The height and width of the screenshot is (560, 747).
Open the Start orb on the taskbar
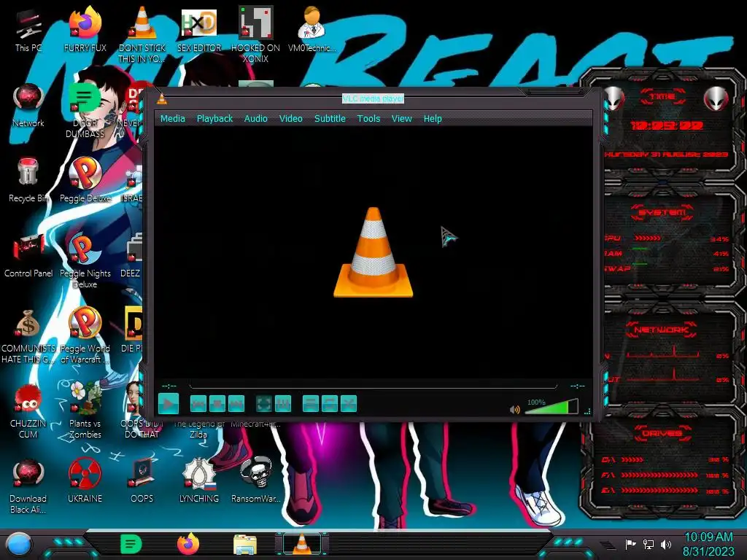19,544
